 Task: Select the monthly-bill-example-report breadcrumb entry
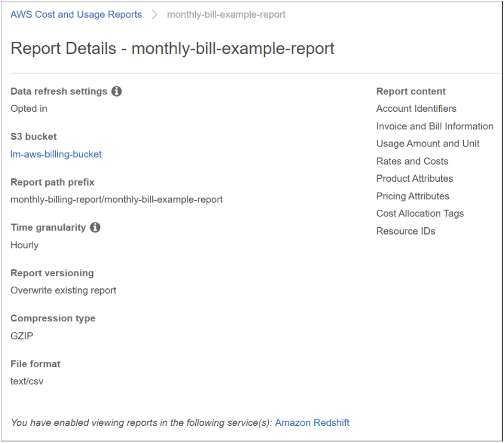point(226,14)
